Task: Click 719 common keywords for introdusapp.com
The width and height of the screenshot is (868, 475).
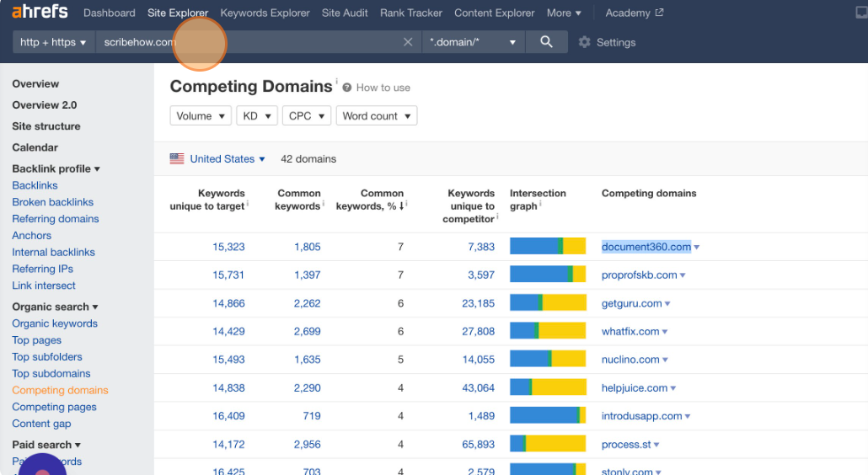Action: (x=312, y=416)
